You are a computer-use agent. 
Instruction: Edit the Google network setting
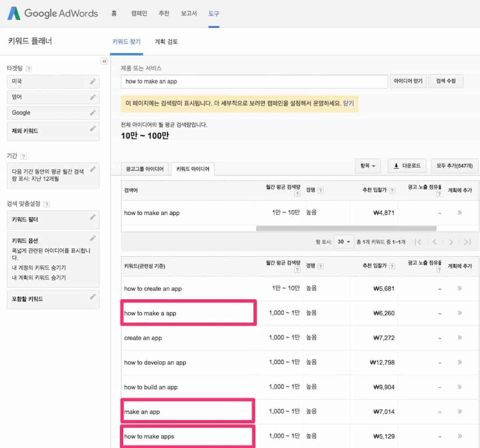(93, 112)
